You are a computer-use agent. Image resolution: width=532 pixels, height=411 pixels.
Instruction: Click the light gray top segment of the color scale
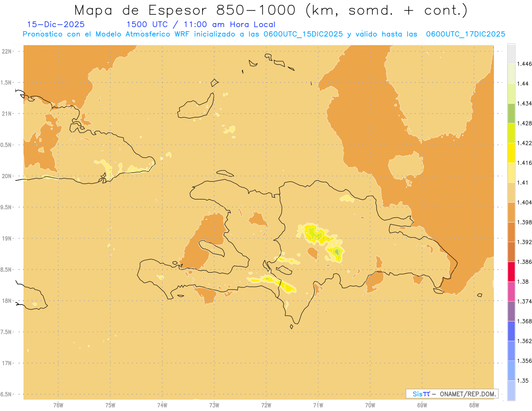[x=511, y=54]
